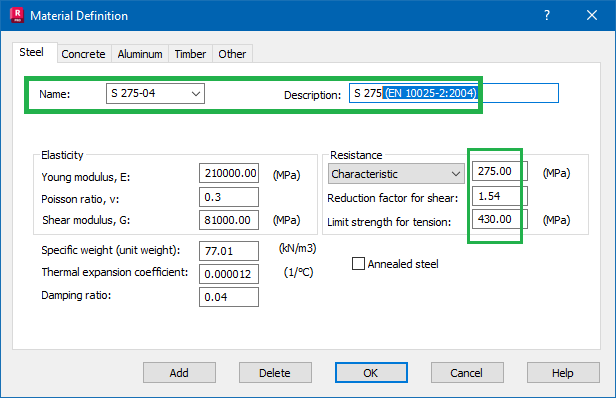Click the Poisson ratio input field

[229, 197]
